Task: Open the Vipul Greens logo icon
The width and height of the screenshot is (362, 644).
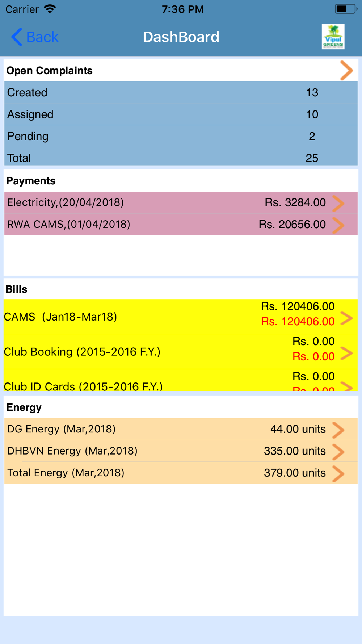Action: 333,37
